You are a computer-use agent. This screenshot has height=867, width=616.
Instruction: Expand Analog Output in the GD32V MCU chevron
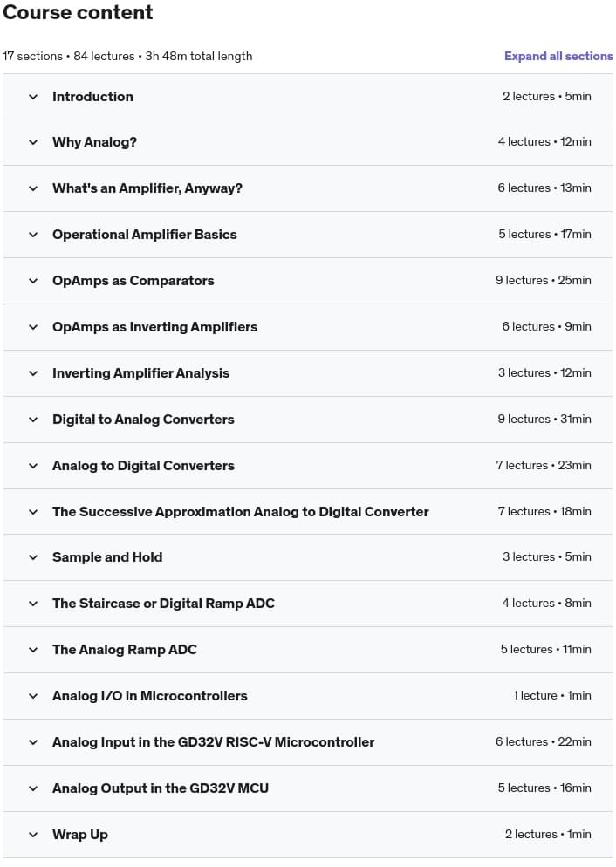point(33,788)
